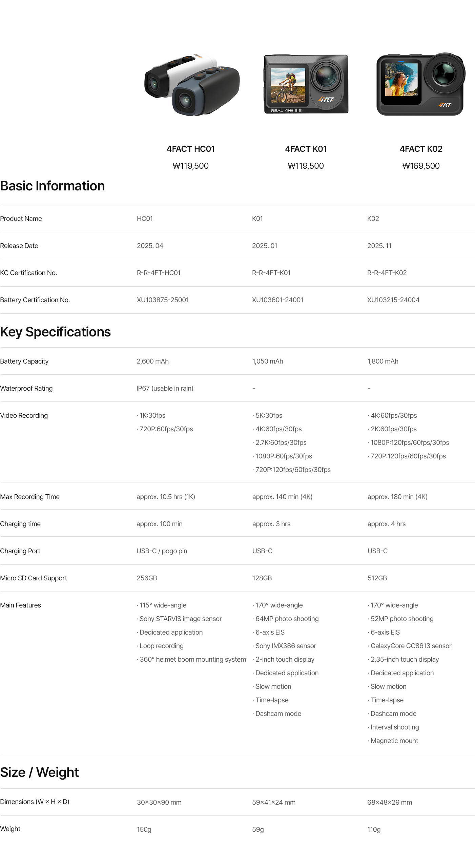Click the Size / Weight section heading
The width and height of the screenshot is (475, 868).
click(x=39, y=772)
